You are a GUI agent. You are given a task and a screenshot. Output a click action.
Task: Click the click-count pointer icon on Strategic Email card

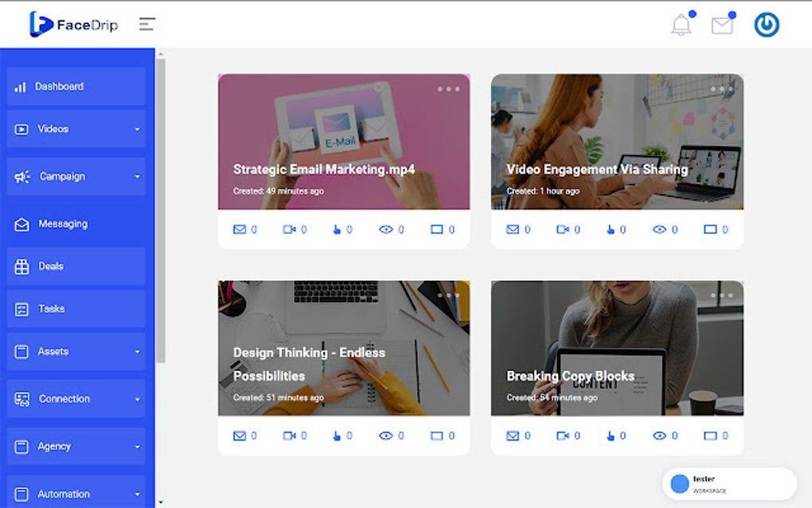pyautogui.click(x=337, y=229)
